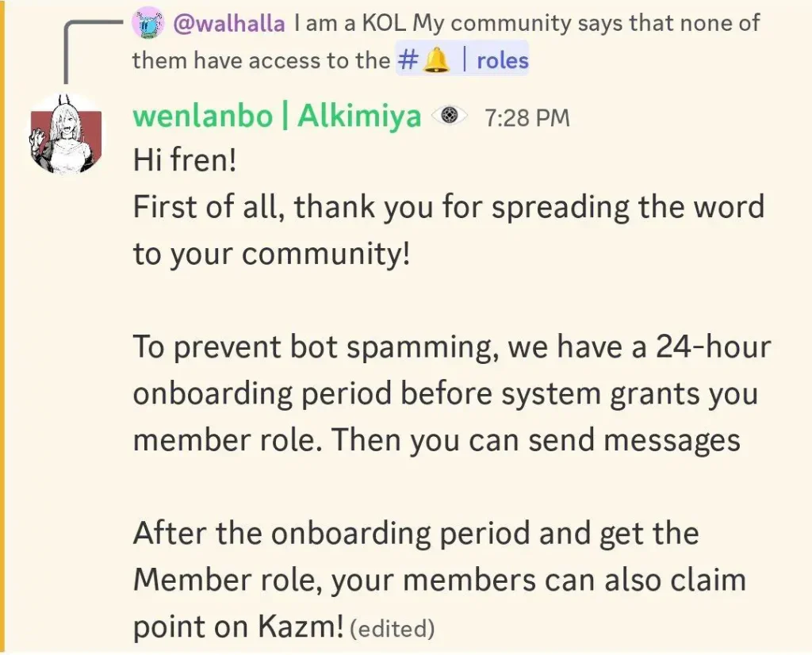
Task: Select the username wenlanbo | Alkimiya
Action: coord(279,116)
